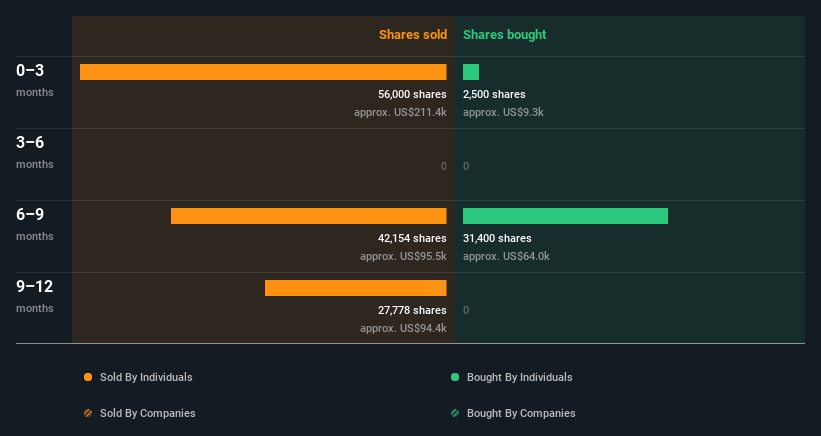Screen dimensions: 821x436
Task: Toggle the Bought By Individuals legend label
Action: point(519,377)
